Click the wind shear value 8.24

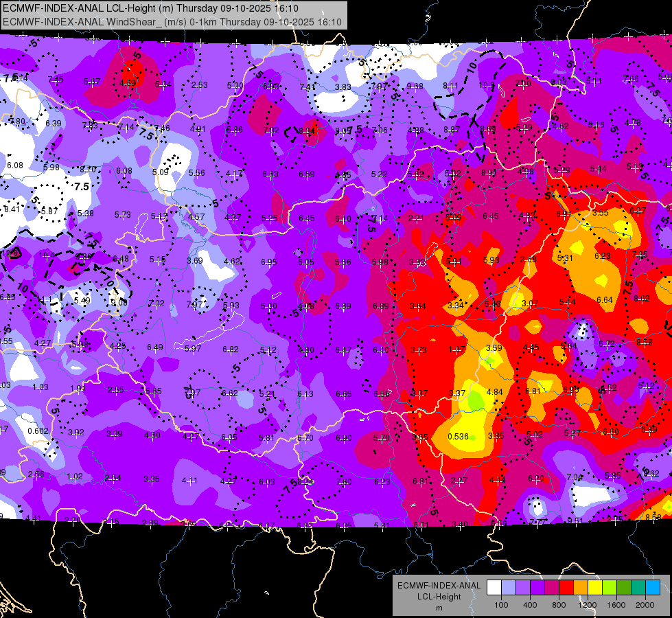305,482
